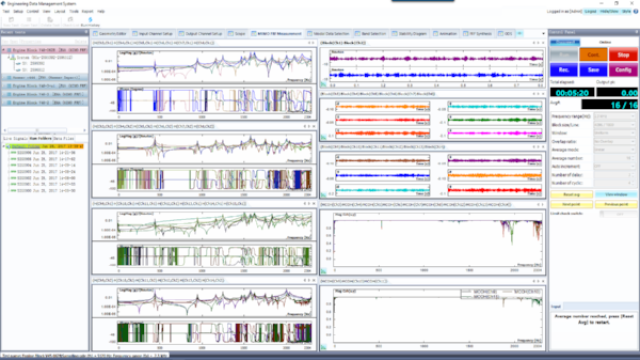640x360 pixels.
Task: Click the Previous point button
Action: [x=616, y=204]
